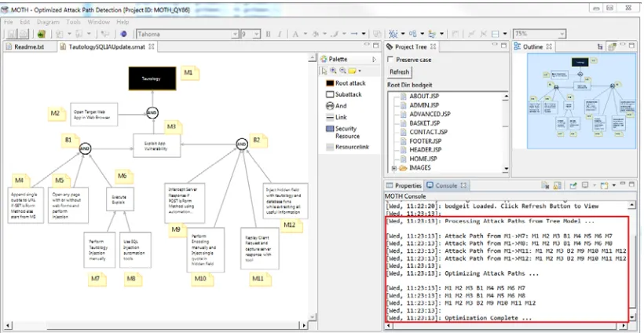This screenshot has height=333, width=644.
Task: Click the Pin Console icon
Action: pos(573,185)
